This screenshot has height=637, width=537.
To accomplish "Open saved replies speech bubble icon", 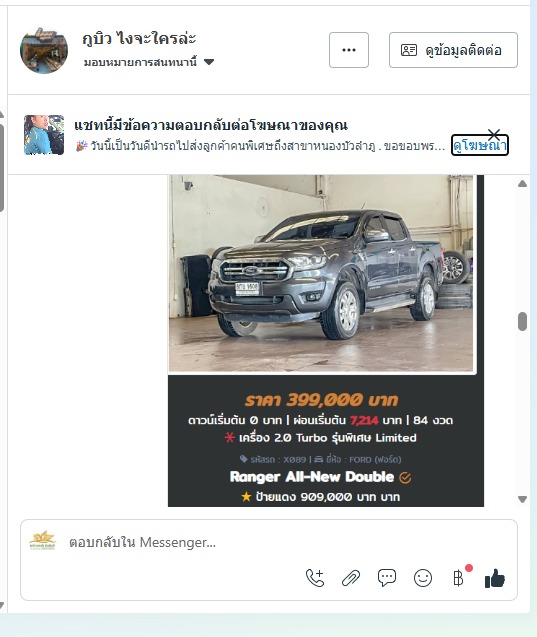I will 387,578.
